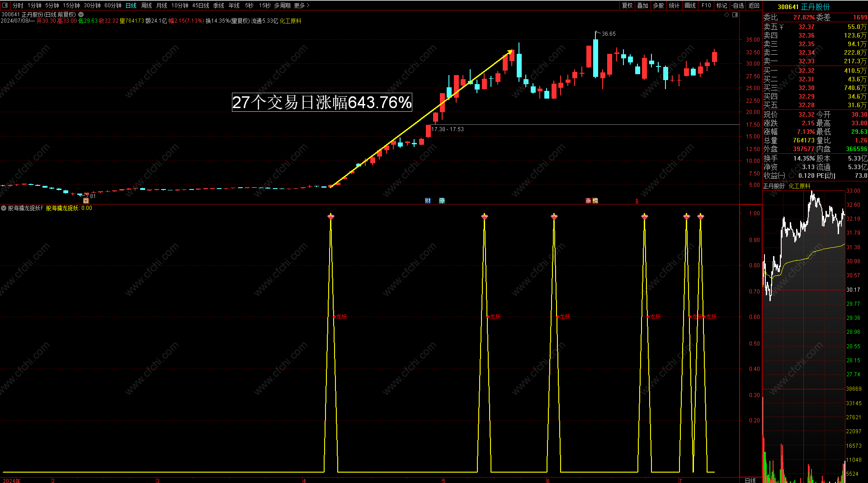Click the 收益(一) 0.120 value
Image resolution: width=868 pixels, height=483 pixels.
click(x=806, y=175)
